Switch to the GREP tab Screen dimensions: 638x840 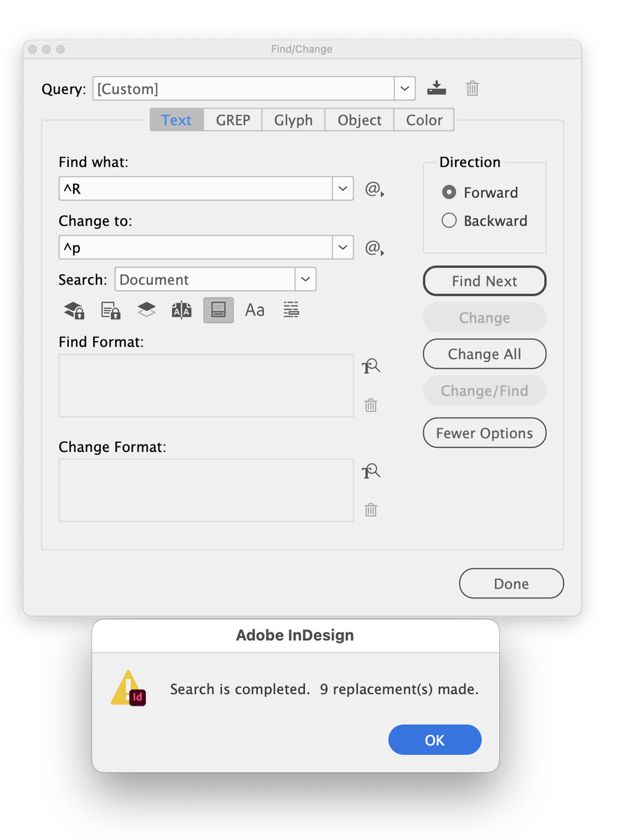pyautogui.click(x=233, y=120)
